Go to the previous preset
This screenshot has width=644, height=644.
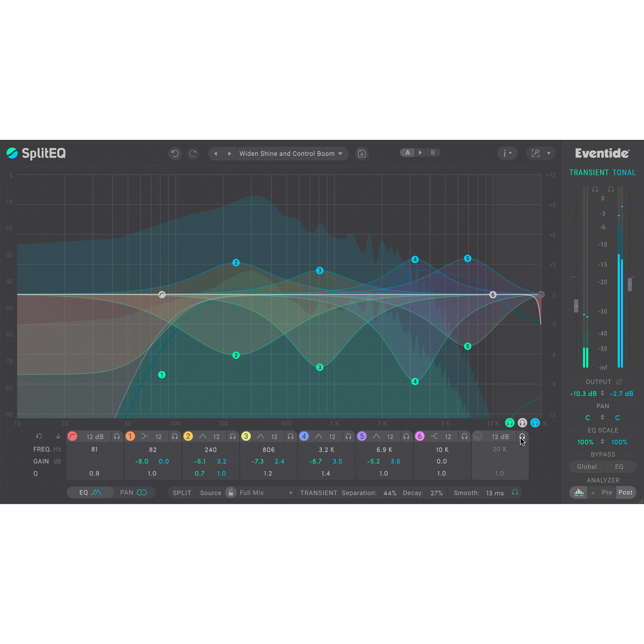point(216,154)
